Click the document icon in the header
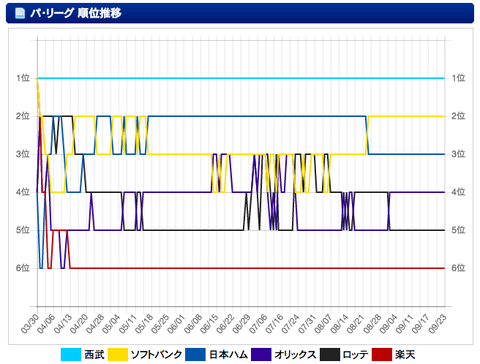This screenshot has width=480, height=364. click(20, 13)
